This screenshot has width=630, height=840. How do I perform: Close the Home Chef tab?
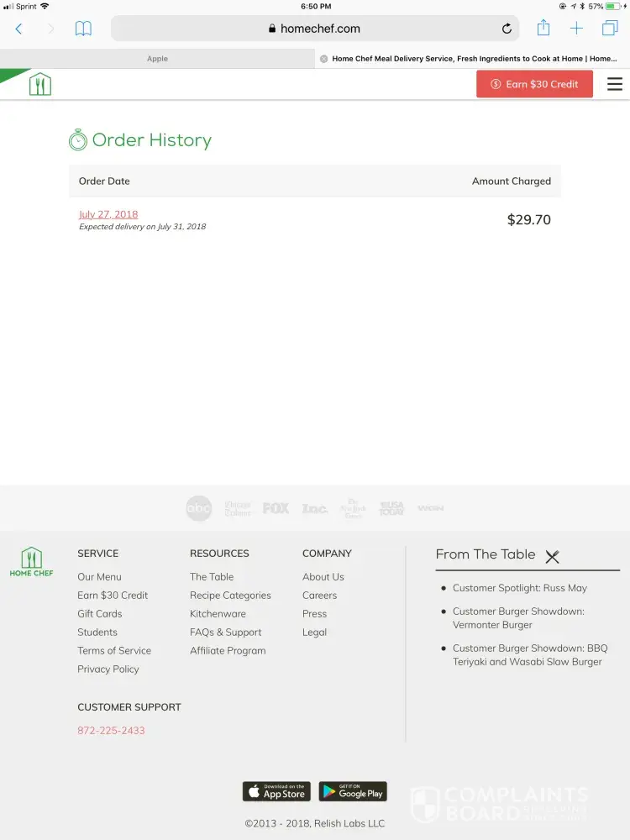(324, 59)
